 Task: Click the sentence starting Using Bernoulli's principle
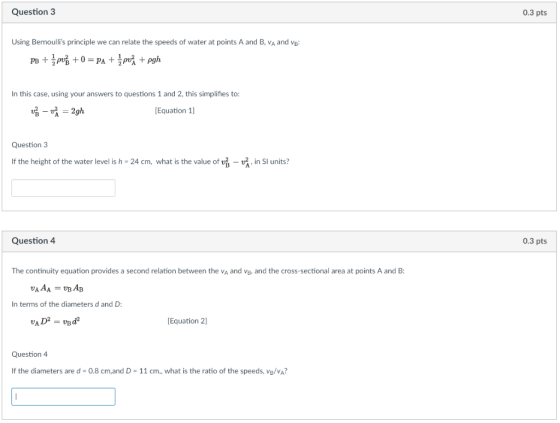(156, 42)
